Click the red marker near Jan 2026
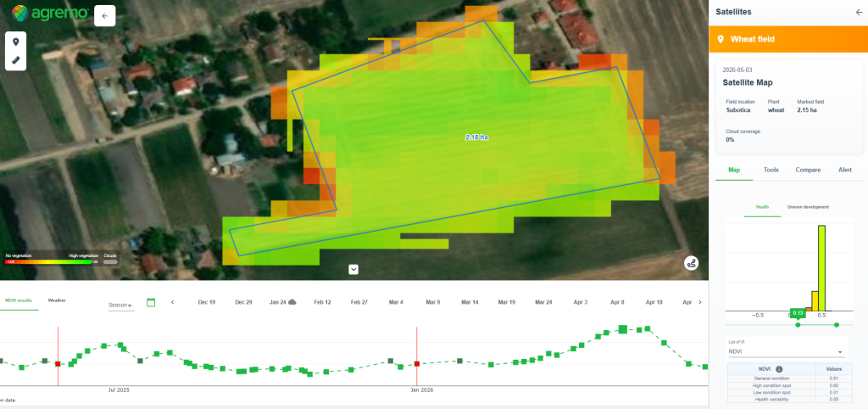 (417, 364)
